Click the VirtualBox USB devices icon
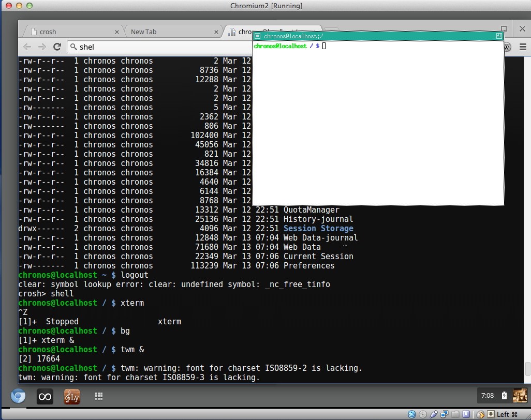This screenshot has height=420, width=531. pos(434,414)
